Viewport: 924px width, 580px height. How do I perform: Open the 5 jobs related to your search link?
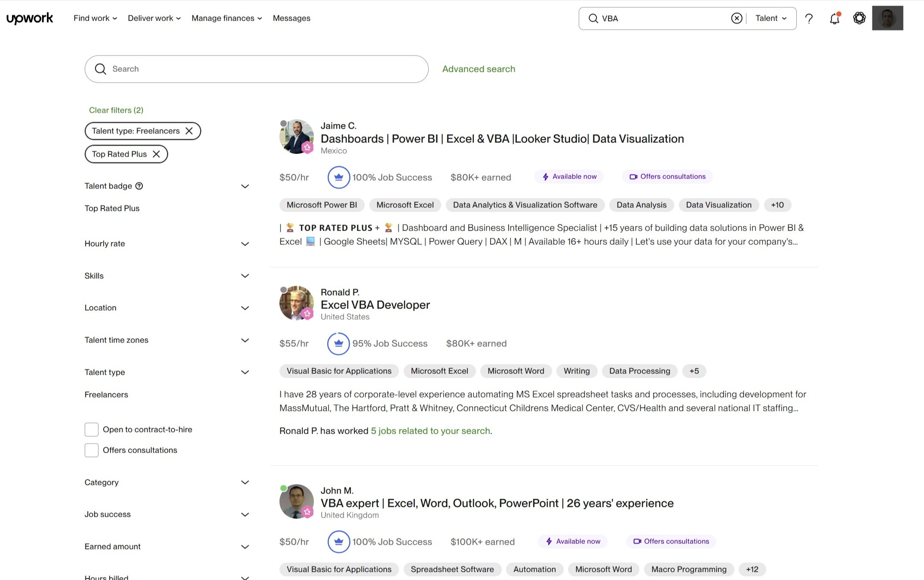click(x=430, y=431)
